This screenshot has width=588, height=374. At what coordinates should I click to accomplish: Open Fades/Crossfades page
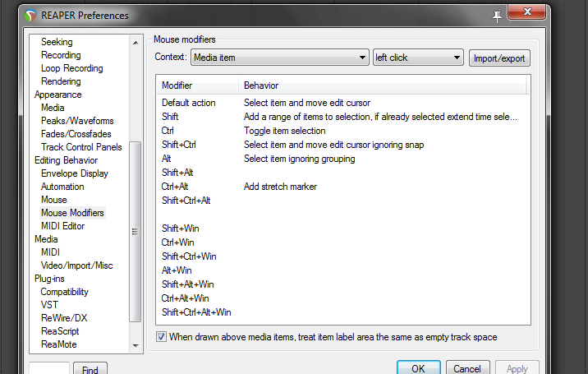click(76, 134)
